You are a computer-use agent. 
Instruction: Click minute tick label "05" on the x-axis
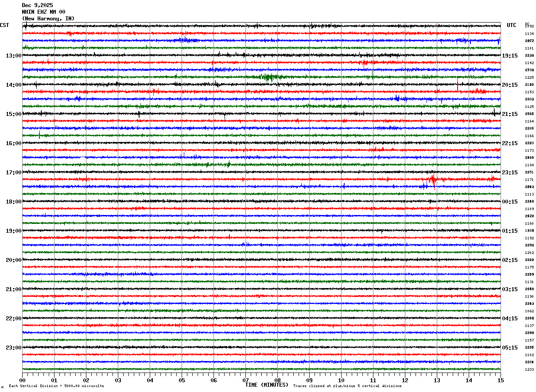click(x=182, y=380)
